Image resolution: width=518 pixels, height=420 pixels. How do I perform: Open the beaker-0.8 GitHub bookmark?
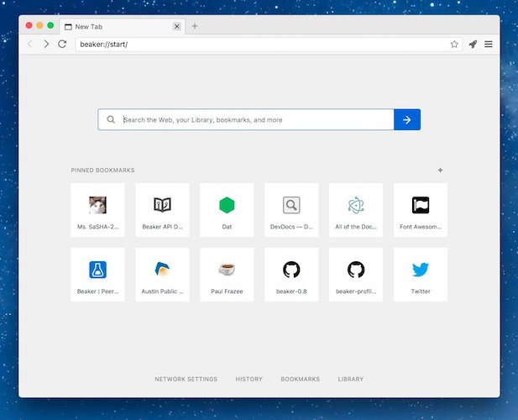291,275
